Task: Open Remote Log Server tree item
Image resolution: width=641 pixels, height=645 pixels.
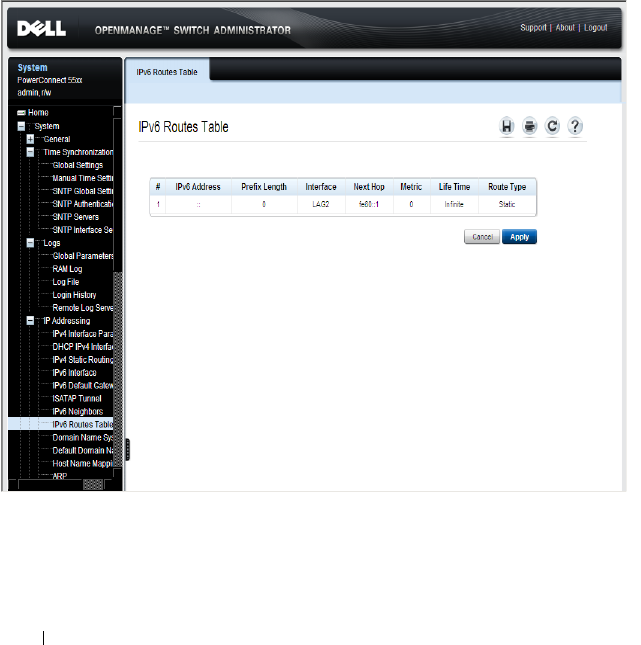Action: click(83, 308)
